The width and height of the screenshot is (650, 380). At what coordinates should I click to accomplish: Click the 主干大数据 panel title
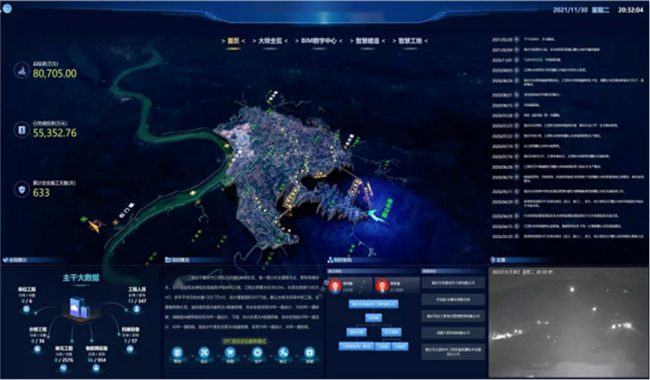(x=81, y=278)
